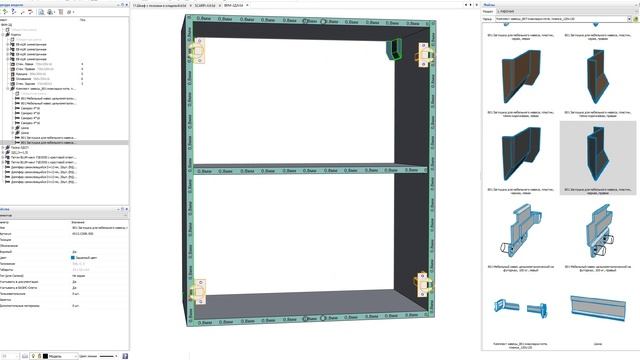This screenshot has height=360, width=640.
Task: Click the middle shelf of the cabinet model
Action: click(310, 169)
